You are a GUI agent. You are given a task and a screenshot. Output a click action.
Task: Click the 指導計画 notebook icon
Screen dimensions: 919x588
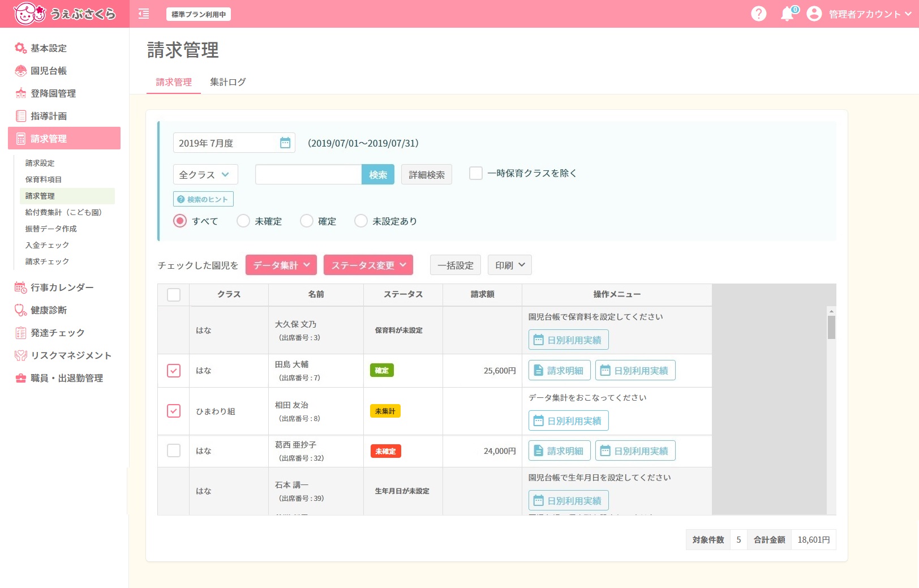21,116
